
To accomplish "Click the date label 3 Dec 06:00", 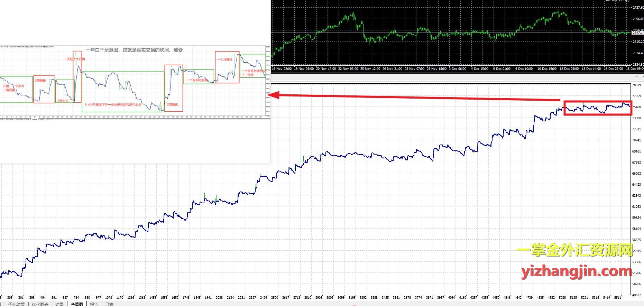I will pyautogui.click(x=458, y=68).
